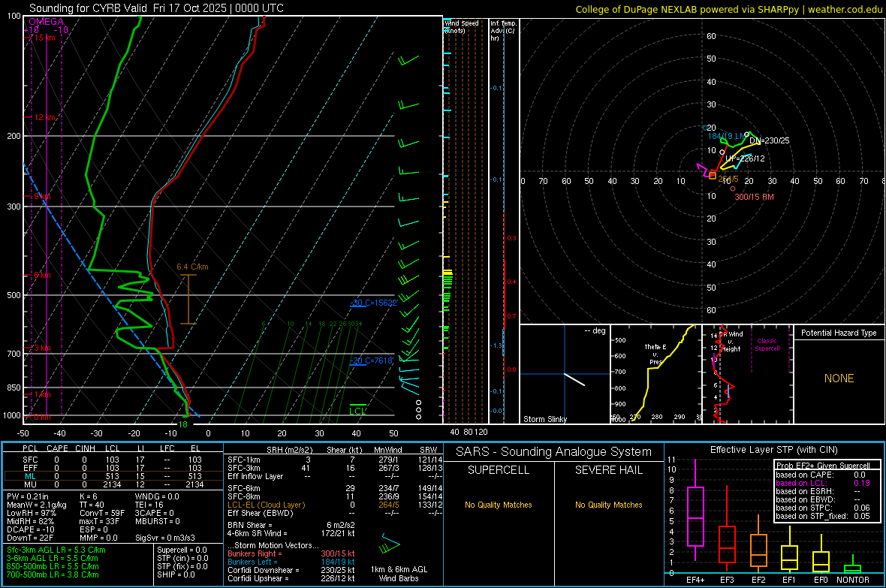
Task: Select the magenta OMEGA label
Action: click(46, 22)
